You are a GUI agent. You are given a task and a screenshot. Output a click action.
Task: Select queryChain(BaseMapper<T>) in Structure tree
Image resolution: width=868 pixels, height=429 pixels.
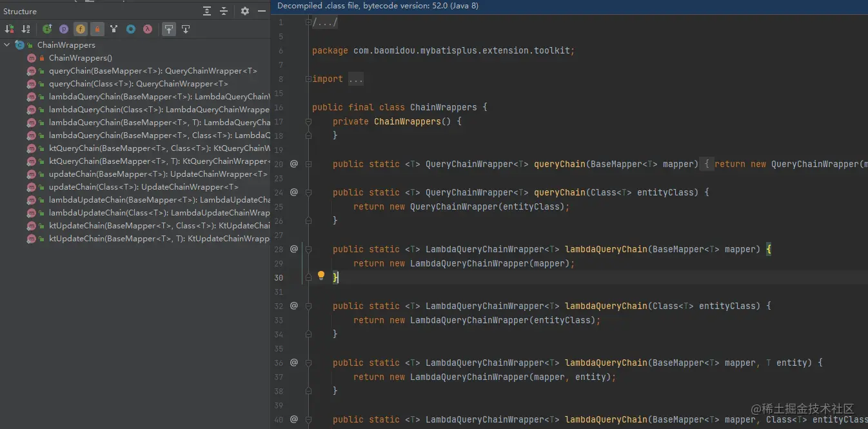[x=135, y=71]
